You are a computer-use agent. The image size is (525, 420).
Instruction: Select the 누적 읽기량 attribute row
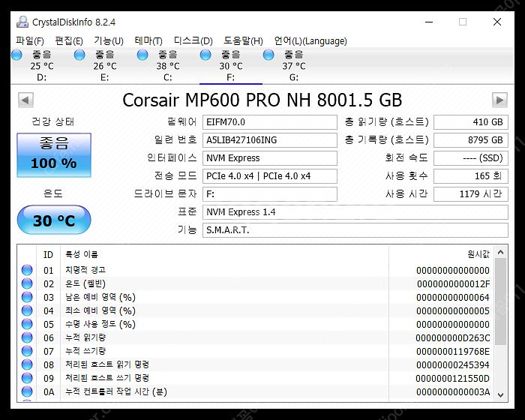click(256, 337)
